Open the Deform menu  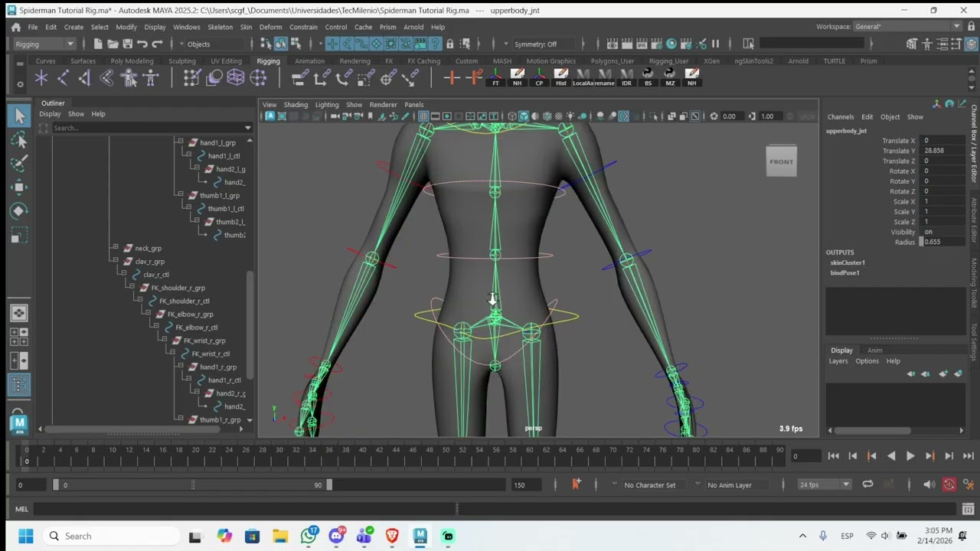coord(270,27)
